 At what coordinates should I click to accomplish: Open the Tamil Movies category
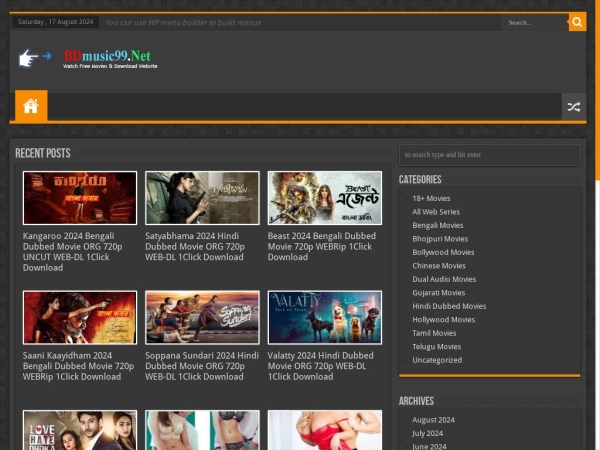tap(434, 333)
